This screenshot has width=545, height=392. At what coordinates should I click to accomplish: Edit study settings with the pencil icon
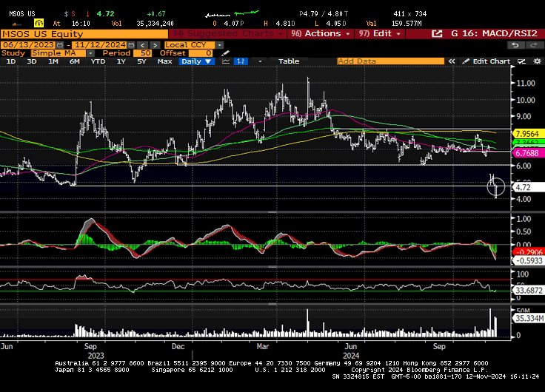click(225, 53)
